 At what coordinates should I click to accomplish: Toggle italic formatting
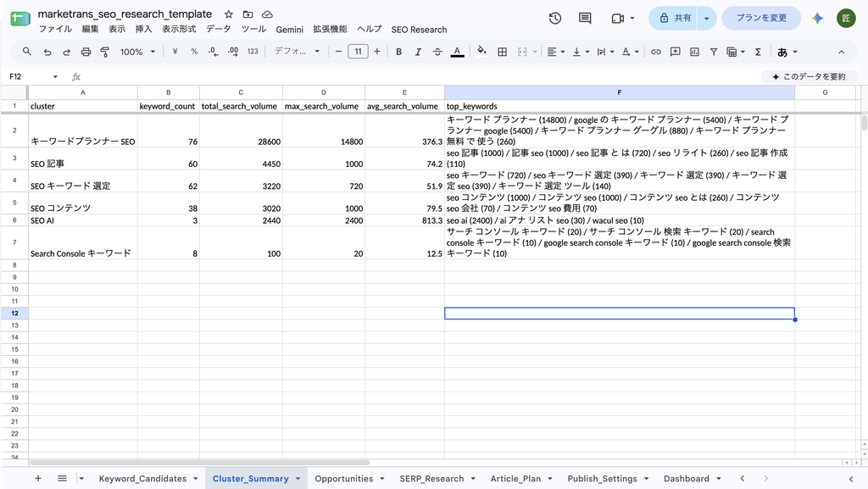(x=418, y=52)
